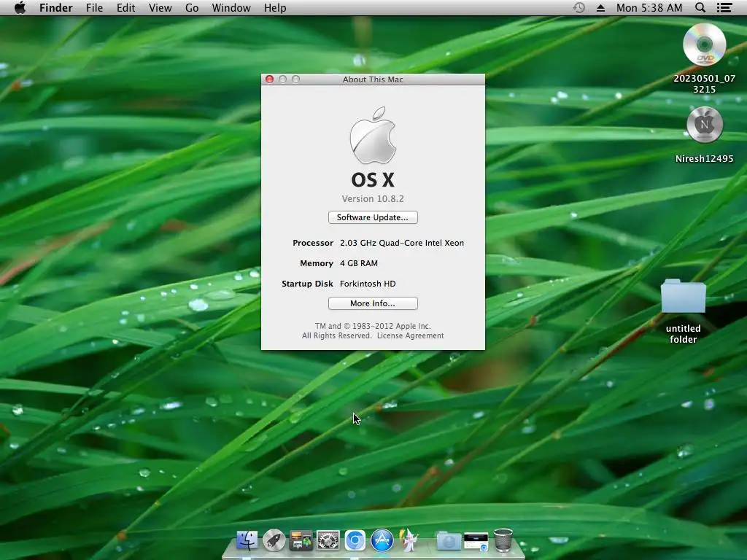The width and height of the screenshot is (747, 560).
Task: Open Mission Control in the Dock
Action: coord(301,540)
